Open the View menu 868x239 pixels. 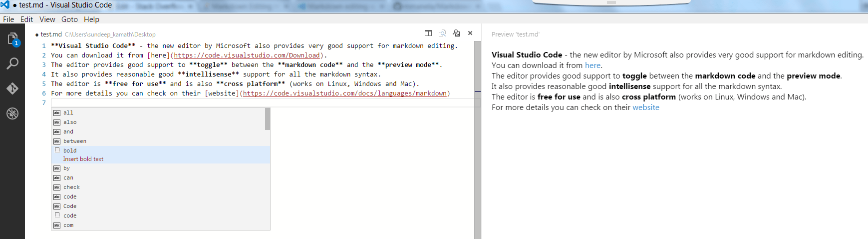pyautogui.click(x=47, y=19)
